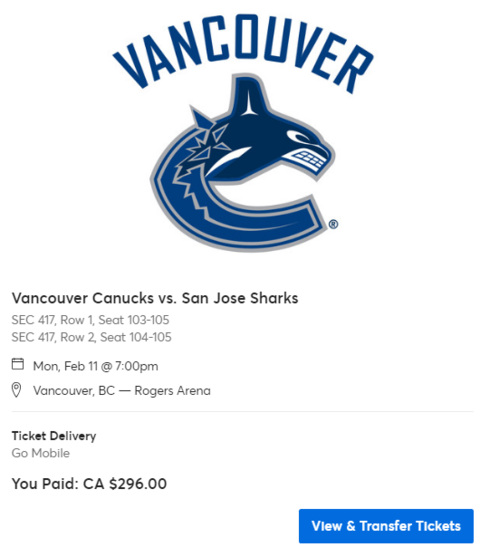Screen dimensions: 480x547
Task: Click the calendar icon beside the game date
Action: [x=18, y=364]
